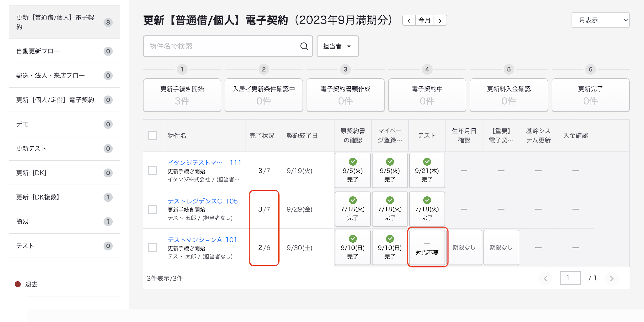Click the 9/30(土) contract end date

pyautogui.click(x=299, y=248)
